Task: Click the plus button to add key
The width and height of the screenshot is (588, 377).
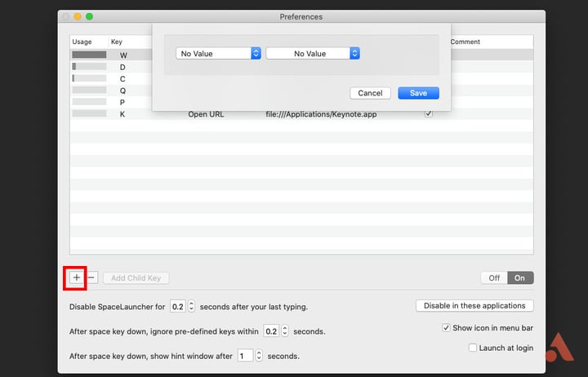Action: [76, 277]
